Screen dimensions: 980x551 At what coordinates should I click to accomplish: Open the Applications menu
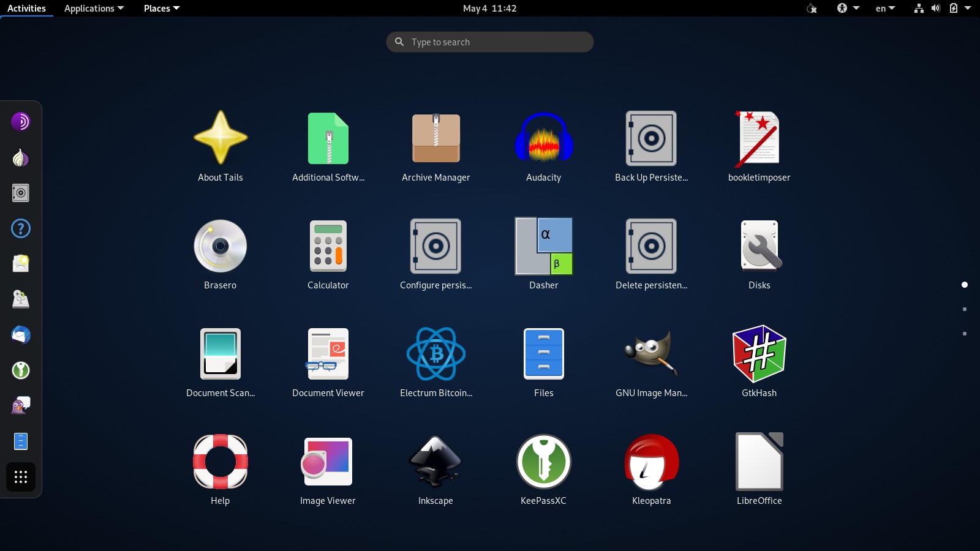tap(94, 9)
